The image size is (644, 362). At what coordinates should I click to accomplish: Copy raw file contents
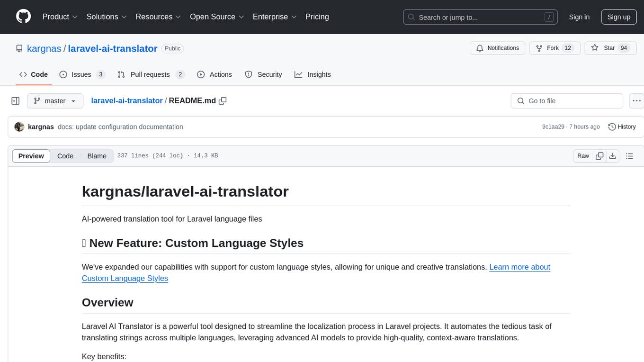pyautogui.click(x=600, y=156)
